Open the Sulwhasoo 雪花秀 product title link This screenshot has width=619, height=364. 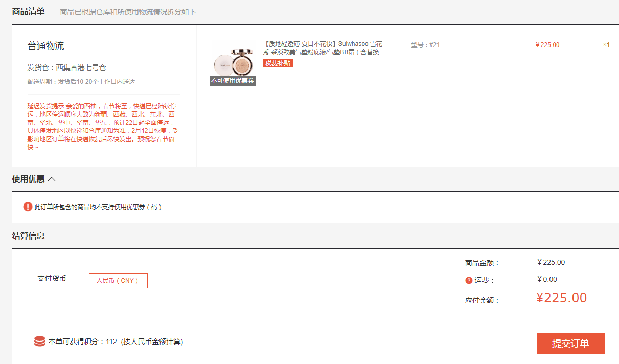click(324, 48)
